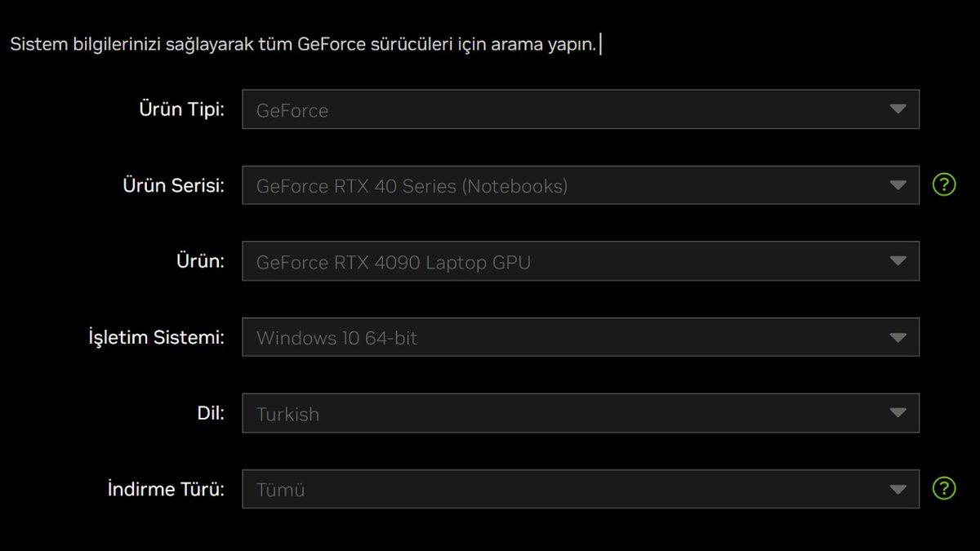The image size is (980, 551).
Task: Click the chevron arrow on the Dil dropdown
Action: click(899, 413)
